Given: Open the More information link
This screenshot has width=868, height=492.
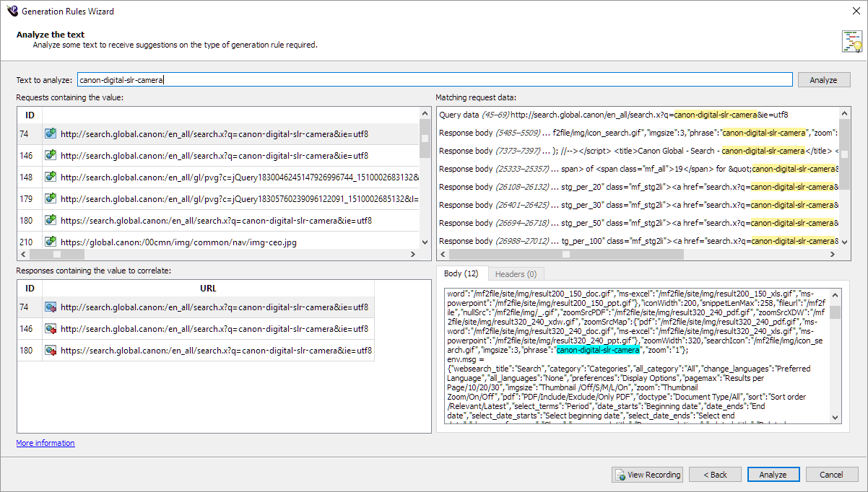Looking at the screenshot, I should coord(45,443).
